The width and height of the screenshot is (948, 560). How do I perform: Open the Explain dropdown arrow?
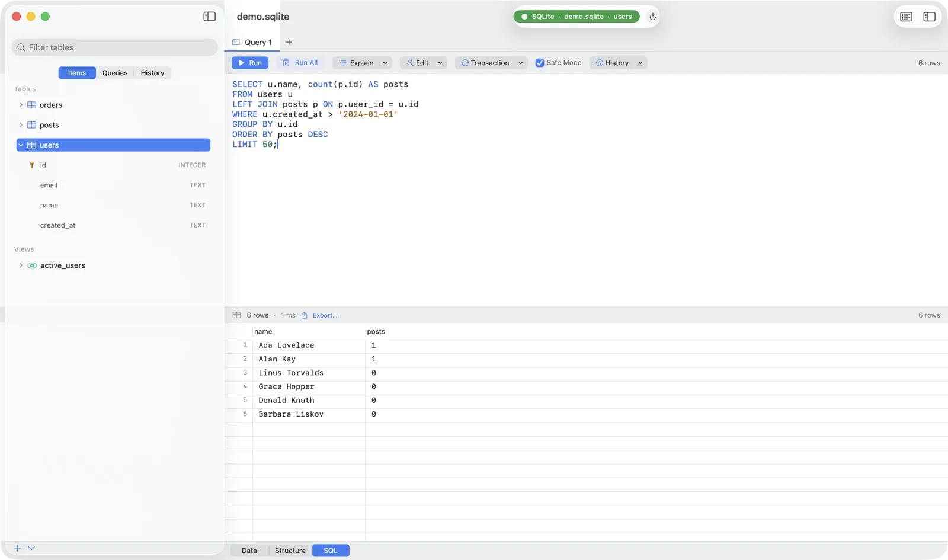click(385, 63)
